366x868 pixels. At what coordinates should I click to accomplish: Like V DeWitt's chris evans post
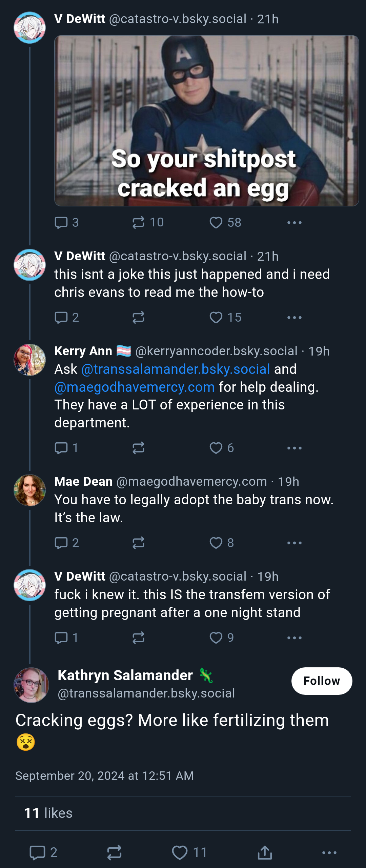(x=225, y=318)
